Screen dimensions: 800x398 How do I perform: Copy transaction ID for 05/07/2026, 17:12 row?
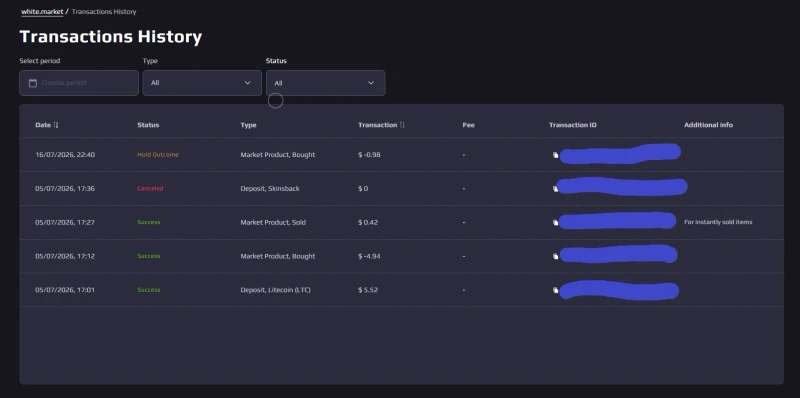556,256
